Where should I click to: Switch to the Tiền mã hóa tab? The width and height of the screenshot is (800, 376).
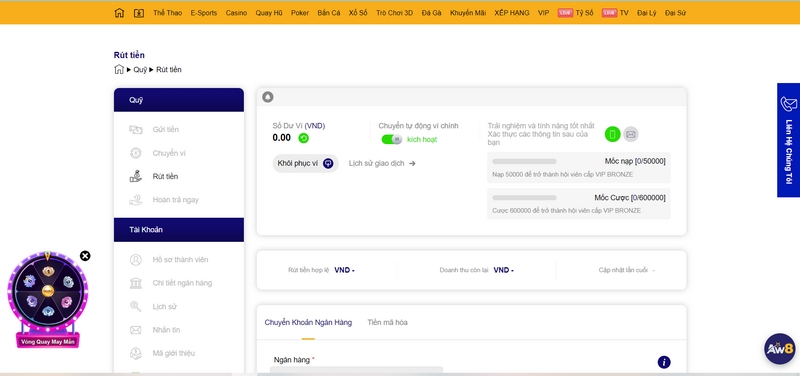click(387, 322)
